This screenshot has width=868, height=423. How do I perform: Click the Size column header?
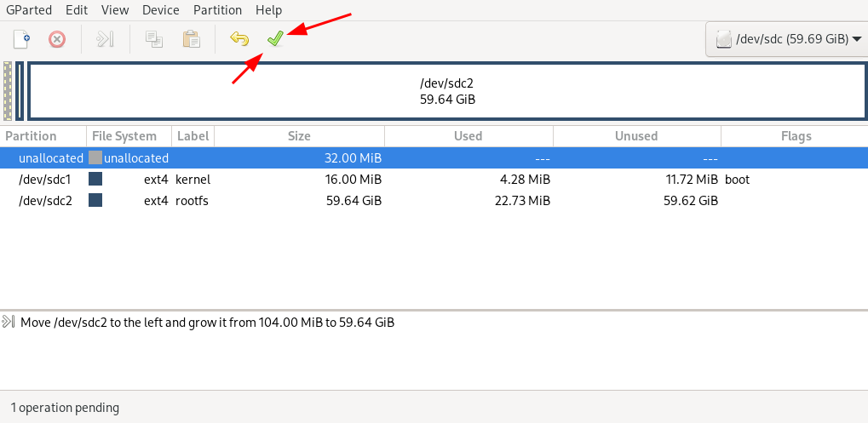tap(300, 136)
